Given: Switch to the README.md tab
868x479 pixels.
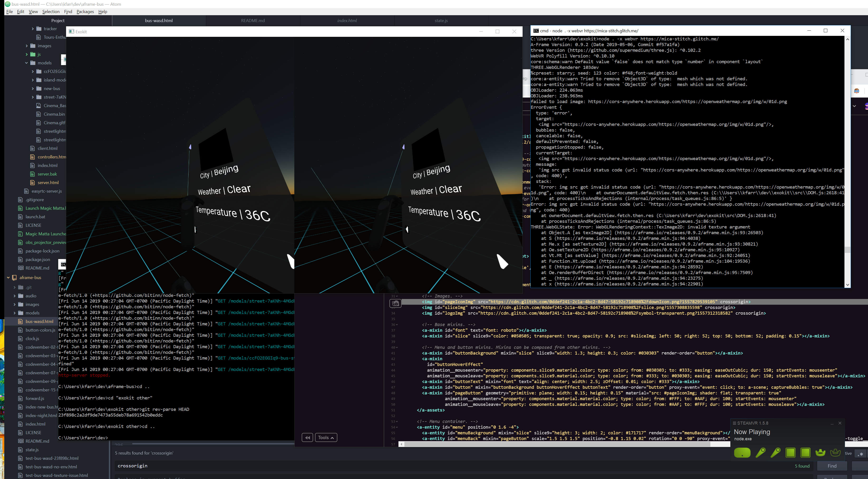Looking at the screenshot, I should [x=253, y=20].
